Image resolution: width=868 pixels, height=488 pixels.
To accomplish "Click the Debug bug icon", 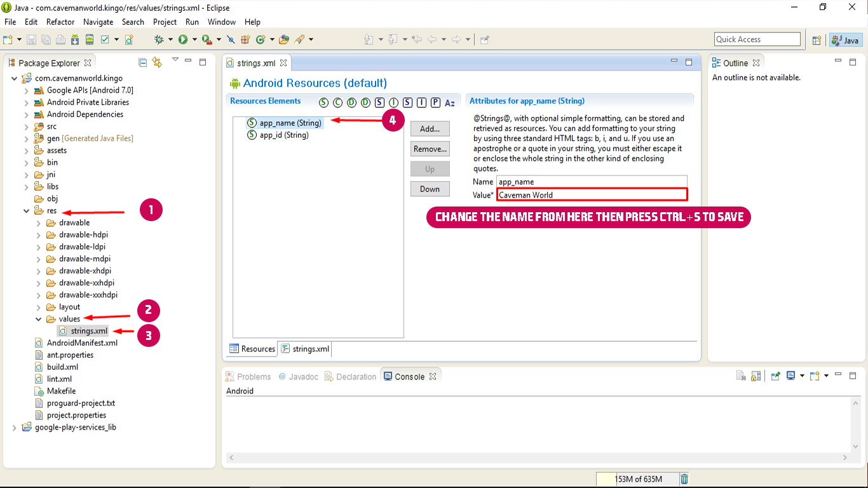I will pos(159,39).
